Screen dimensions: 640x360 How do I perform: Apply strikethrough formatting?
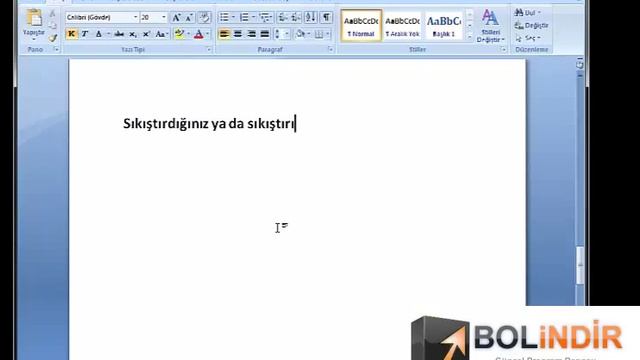click(x=119, y=34)
